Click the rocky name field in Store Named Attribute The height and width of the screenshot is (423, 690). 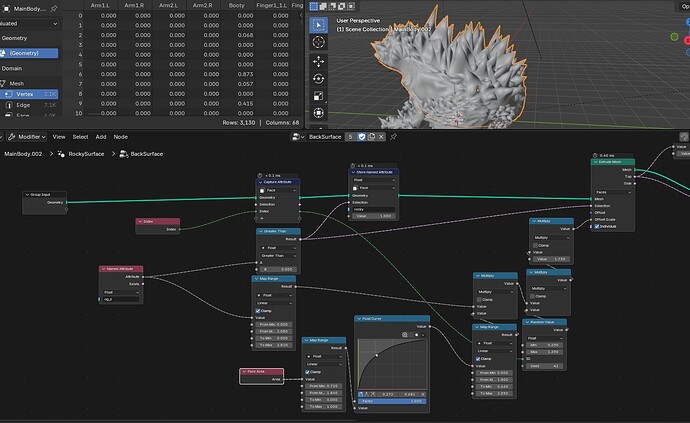[x=373, y=210]
